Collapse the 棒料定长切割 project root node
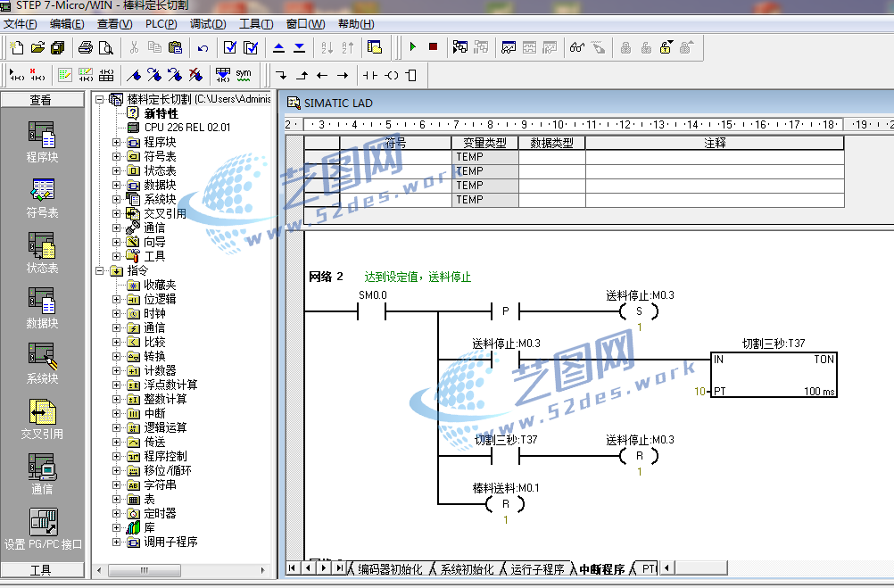This screenshot has height=588, width=894. point(99,99)
